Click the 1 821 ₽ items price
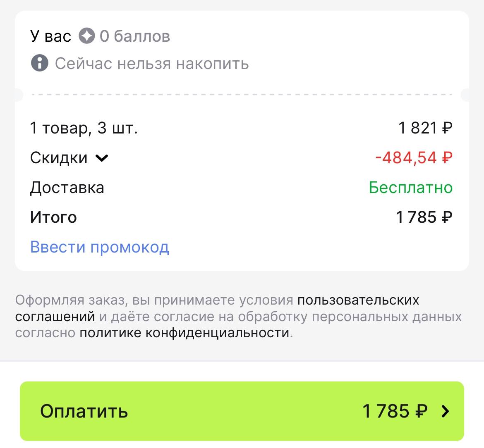Image resolution: width=484 pixels, height=448 pixels. 425,128
